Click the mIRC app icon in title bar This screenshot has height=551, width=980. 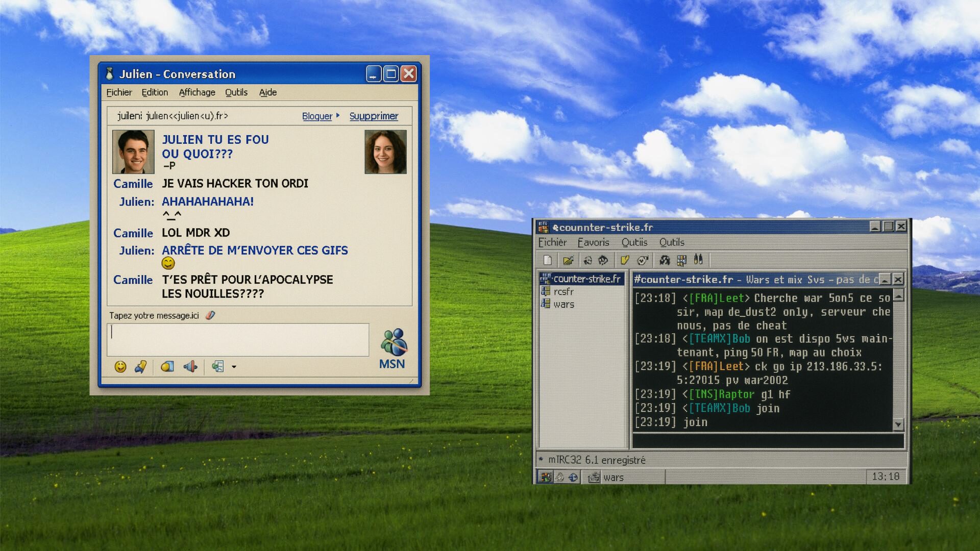(543, 227)
